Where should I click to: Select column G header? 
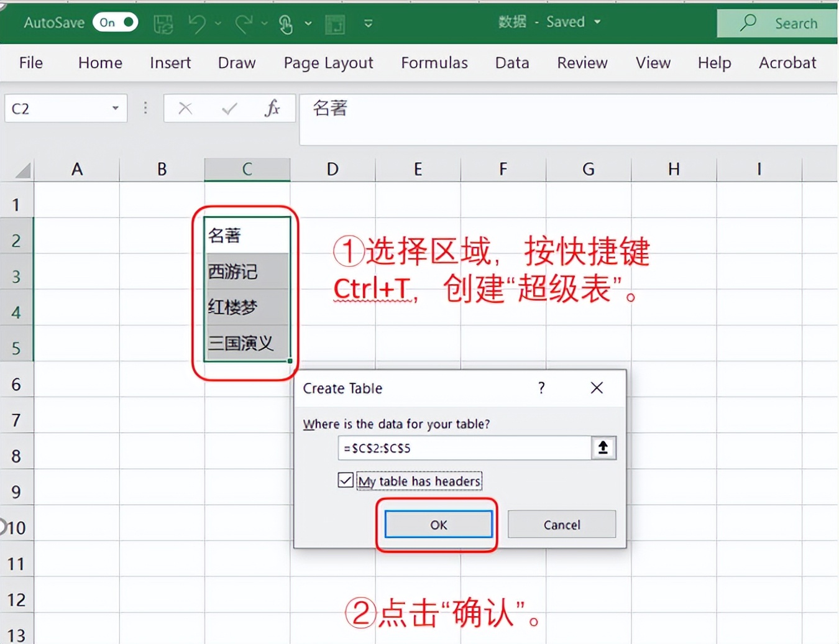[x=588, y=169]
